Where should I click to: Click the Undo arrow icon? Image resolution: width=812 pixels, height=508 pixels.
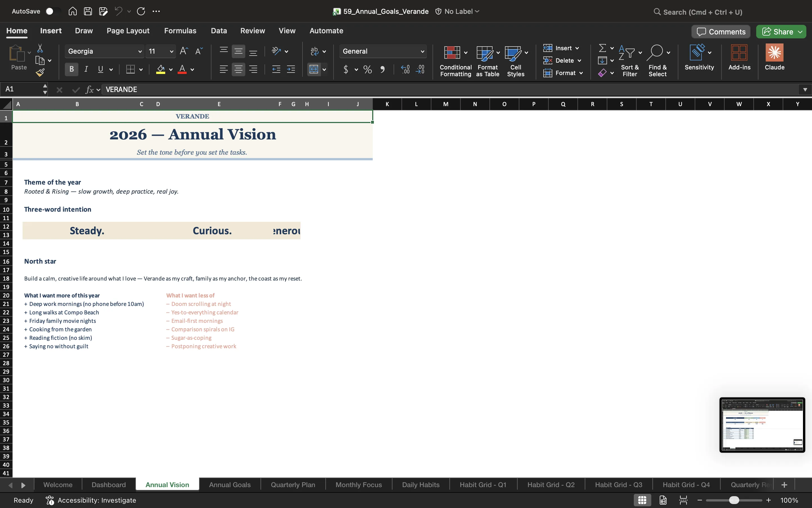tap(118, 11)
